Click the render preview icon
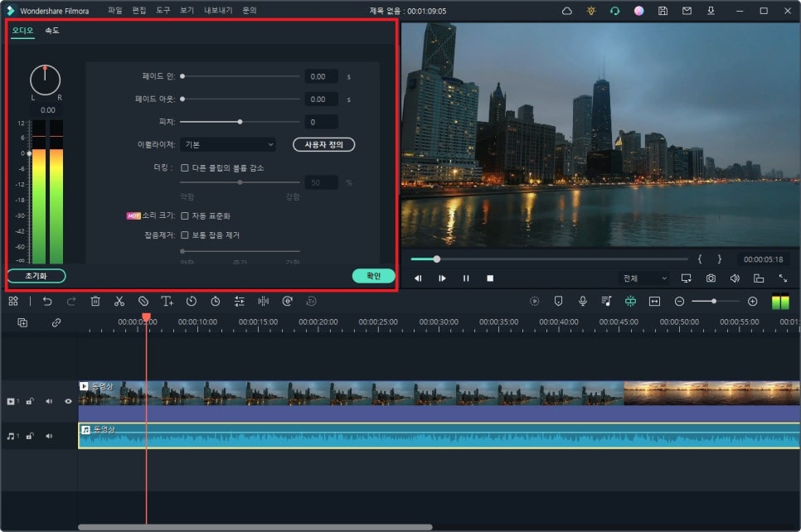This screenshot has width=801, height=532. tap(534, 302)
